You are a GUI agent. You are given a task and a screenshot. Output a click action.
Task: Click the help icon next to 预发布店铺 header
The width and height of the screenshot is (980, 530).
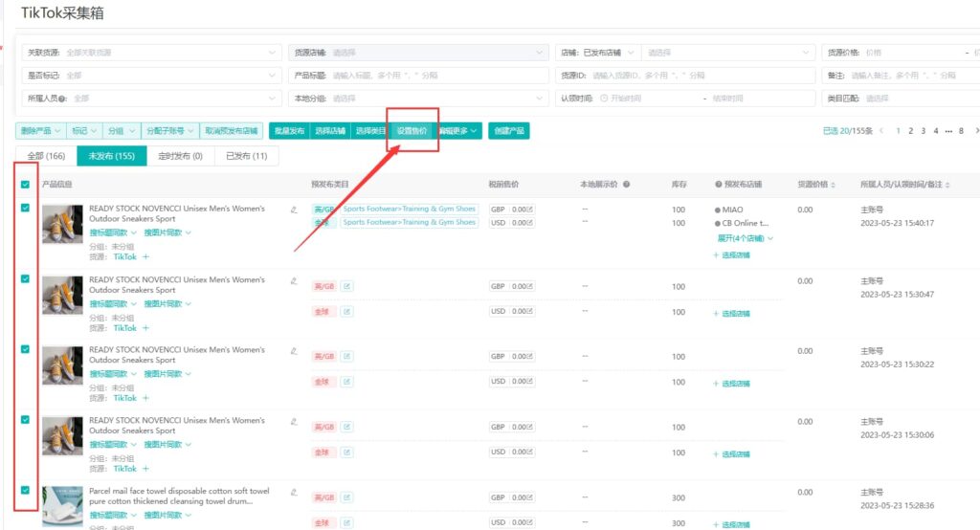pos(719,185)
